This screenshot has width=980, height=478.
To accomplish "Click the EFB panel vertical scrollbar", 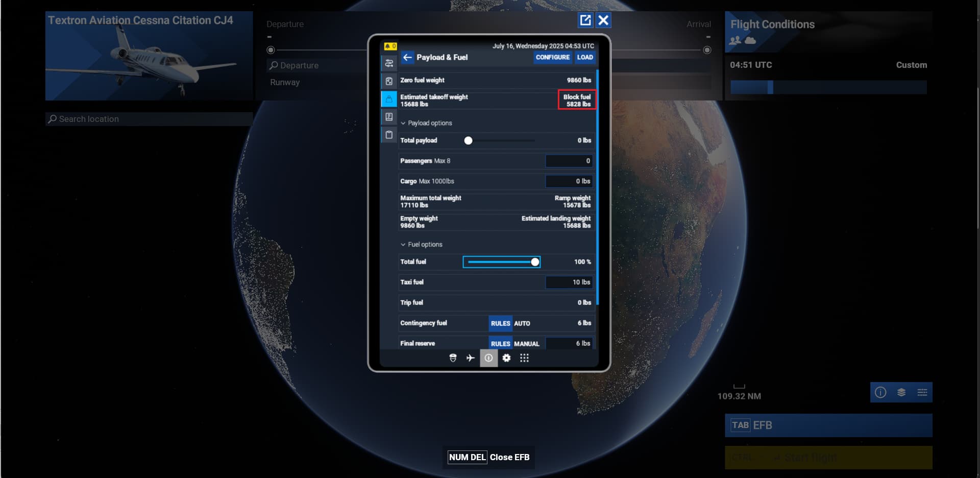I will [597, 187].
